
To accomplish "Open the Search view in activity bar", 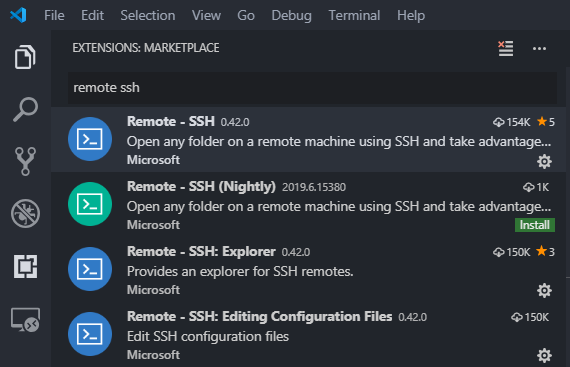I will [x=25, y=109].
